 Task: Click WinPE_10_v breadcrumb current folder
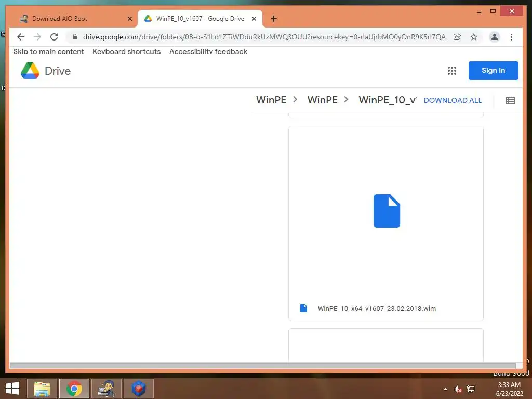[388, 100]
